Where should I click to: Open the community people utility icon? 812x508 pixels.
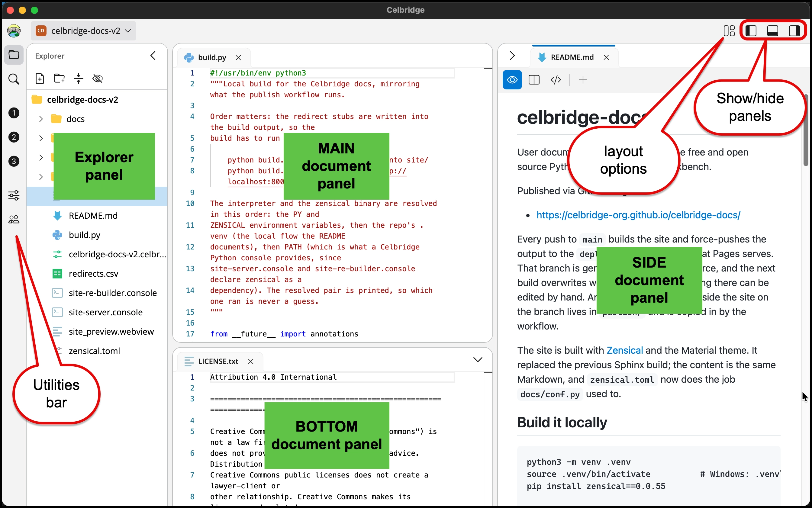point(14,219)
